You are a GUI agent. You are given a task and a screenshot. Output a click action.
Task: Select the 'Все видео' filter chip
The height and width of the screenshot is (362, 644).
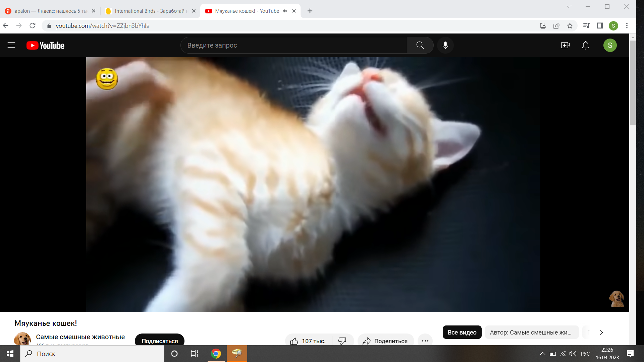(462, 333)
